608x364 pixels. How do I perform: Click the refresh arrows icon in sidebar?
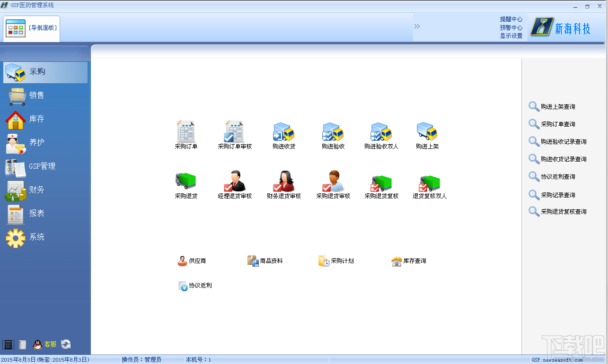(x=66, y=345)
